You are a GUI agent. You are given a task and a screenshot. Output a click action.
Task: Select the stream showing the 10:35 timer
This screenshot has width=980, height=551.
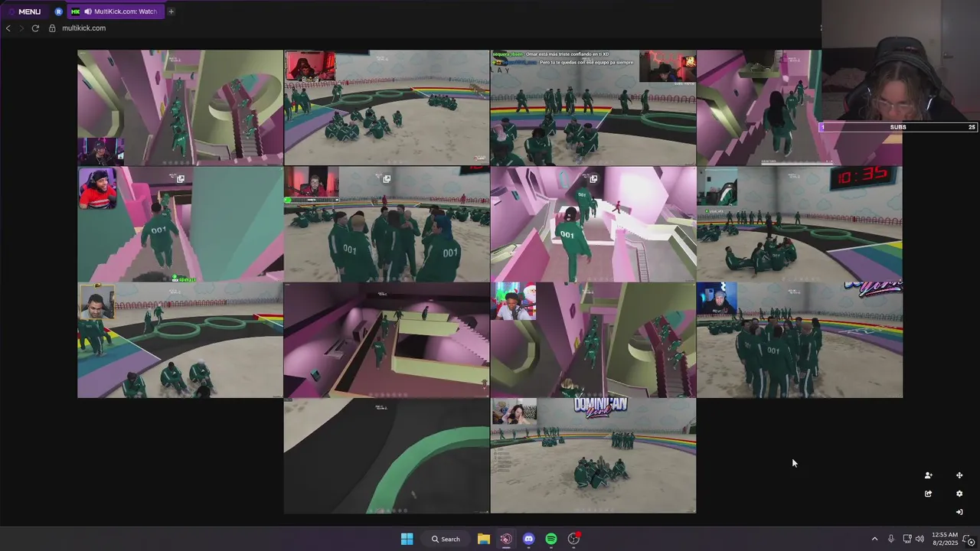799,224
